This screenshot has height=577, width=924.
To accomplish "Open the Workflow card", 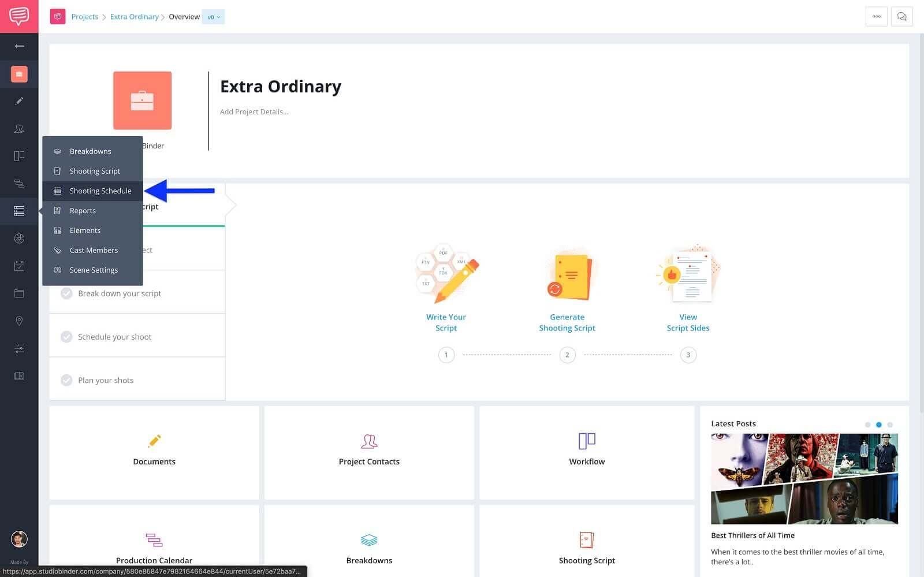I will point(587,452).
